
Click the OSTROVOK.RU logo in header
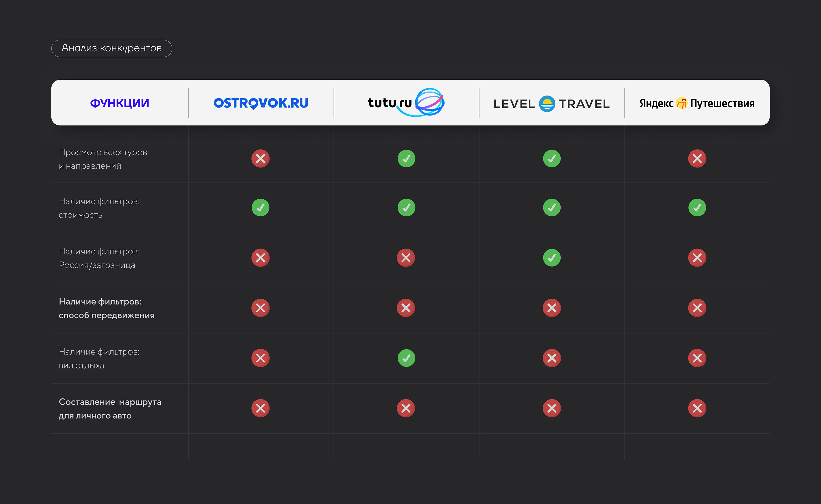261,103
